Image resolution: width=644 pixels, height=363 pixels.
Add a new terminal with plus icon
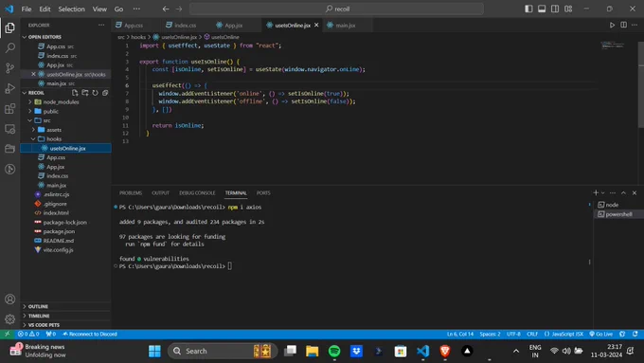point(596,192)
